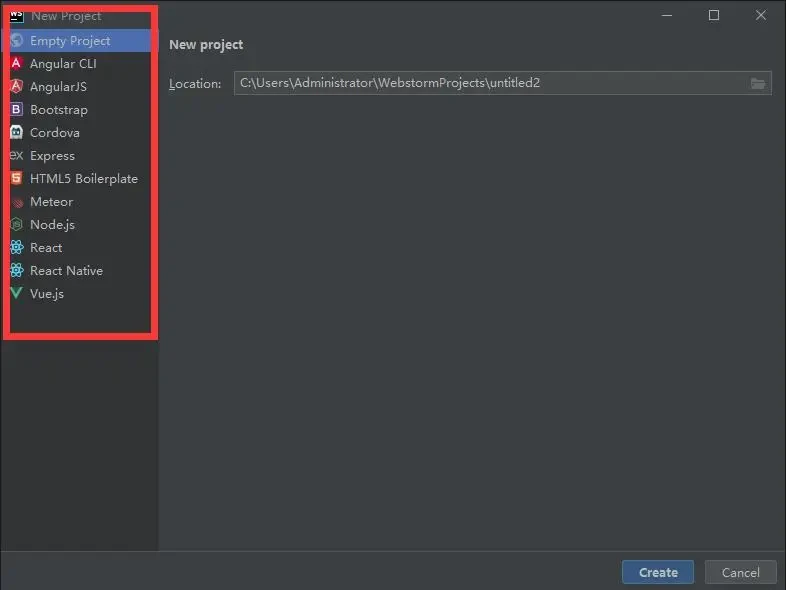786x590 pixels.
Task: Click the HTML5 Boilerplate orange icon
Action: point(16,179)
